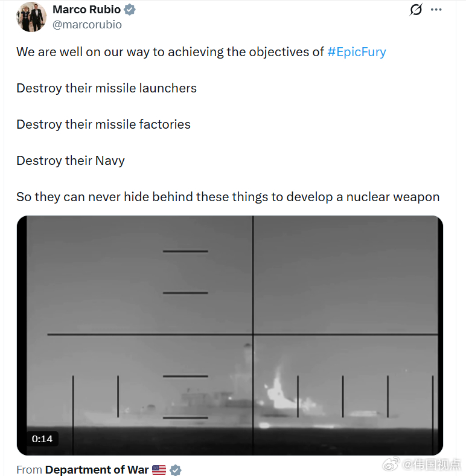Click the Marco Rubio display name
The width and height of the screenshot is (466, 476).
(x=86, y=10)
